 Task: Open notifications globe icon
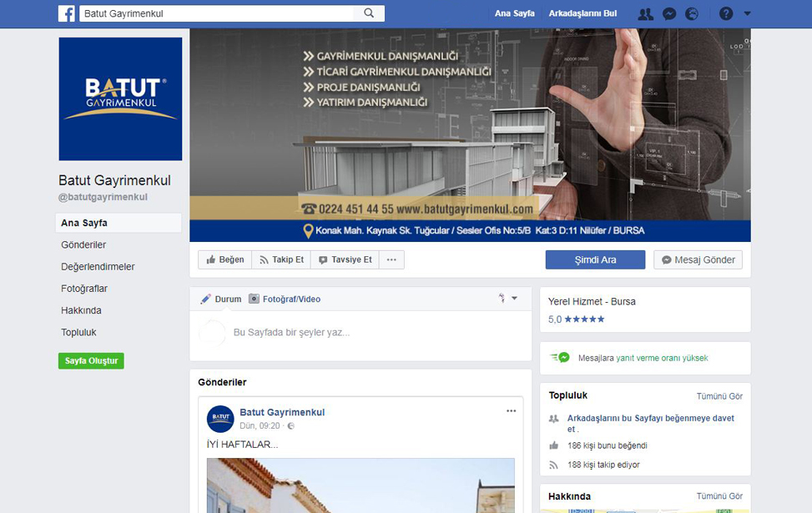[x=691, y=13]
